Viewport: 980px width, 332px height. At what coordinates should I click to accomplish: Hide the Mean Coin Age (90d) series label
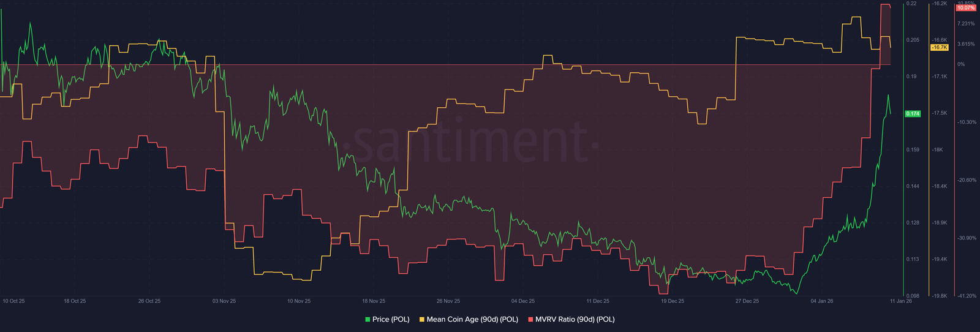(x=472, y=319)
